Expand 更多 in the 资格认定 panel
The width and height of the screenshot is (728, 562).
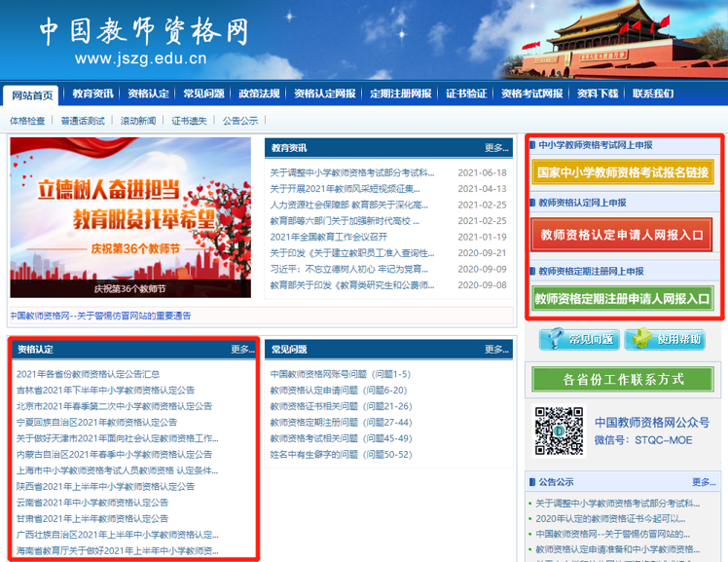[242, 349]
